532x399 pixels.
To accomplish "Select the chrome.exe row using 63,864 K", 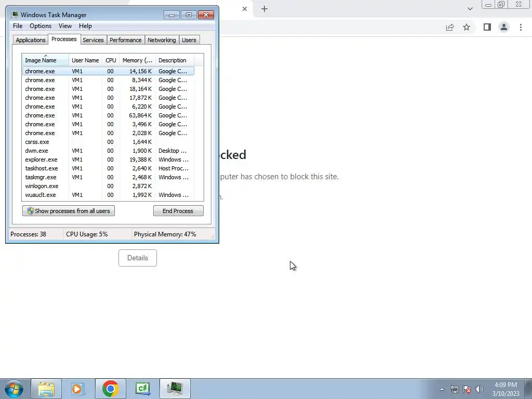I will point(108,115).
